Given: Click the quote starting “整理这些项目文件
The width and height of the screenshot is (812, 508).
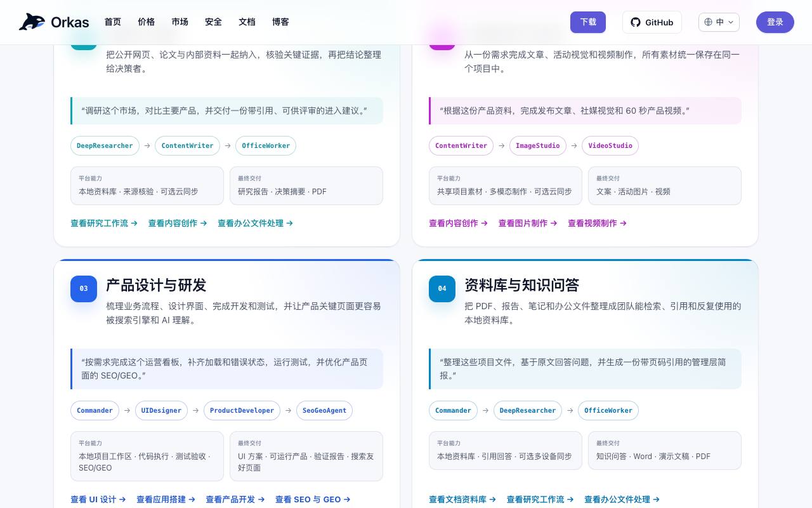Looking at the screenshot, I should click(x=585, y=369).
